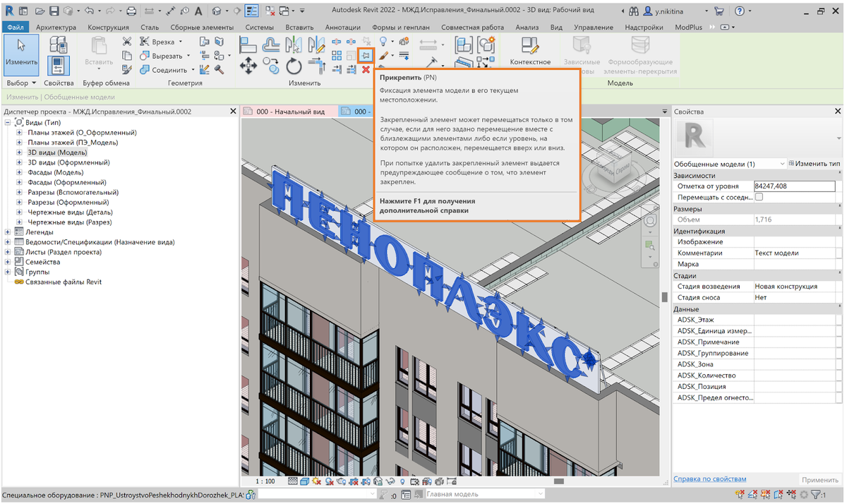847x504 pixels.
Task: Select the Trim/Extend to Corner tool
Action: click(317, 66)
